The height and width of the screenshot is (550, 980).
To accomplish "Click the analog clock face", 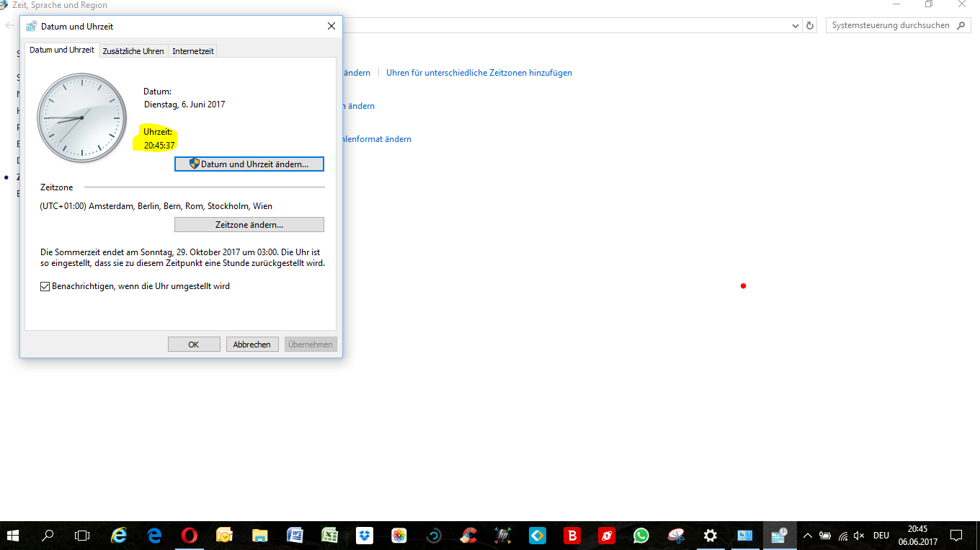I will [81, 117].
